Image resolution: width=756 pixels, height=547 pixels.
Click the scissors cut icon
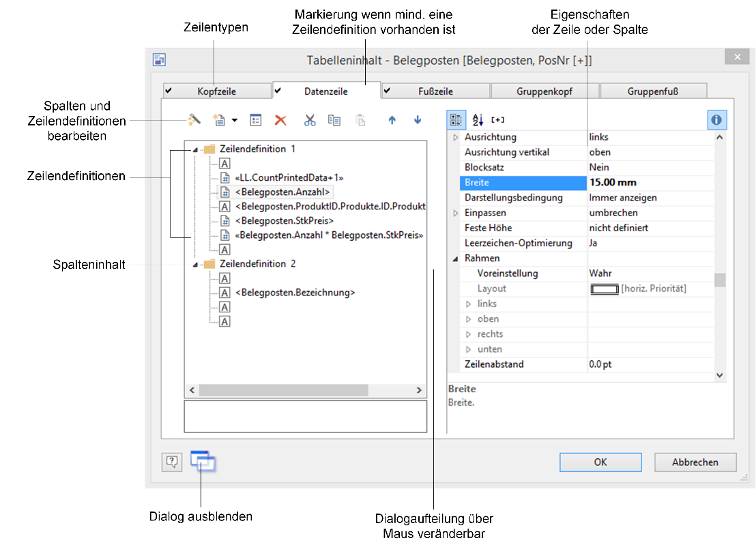click(310, 120)
